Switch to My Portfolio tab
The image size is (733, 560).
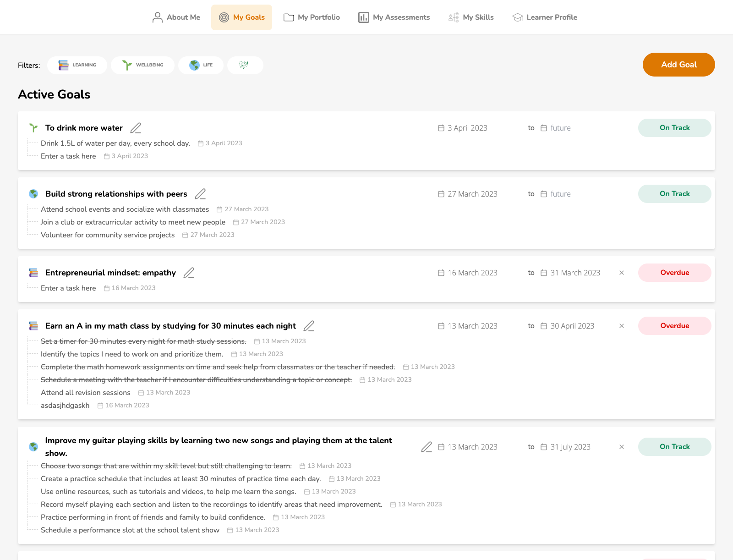coord(312,17)
